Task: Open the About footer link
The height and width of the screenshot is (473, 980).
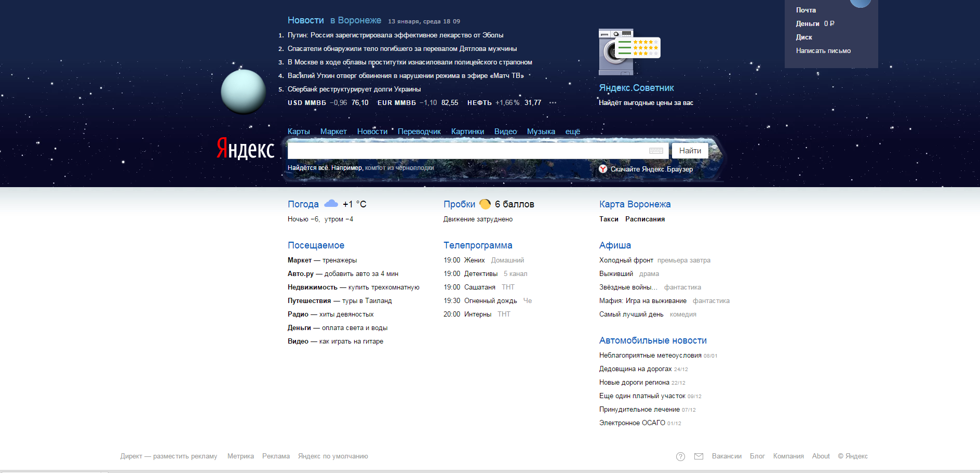Action: 821,456
